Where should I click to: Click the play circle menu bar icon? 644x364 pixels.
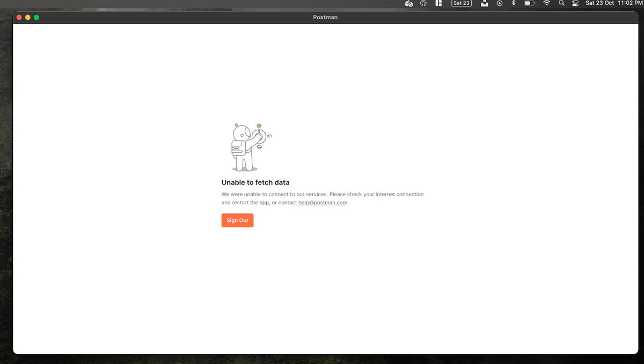point(500,3)
